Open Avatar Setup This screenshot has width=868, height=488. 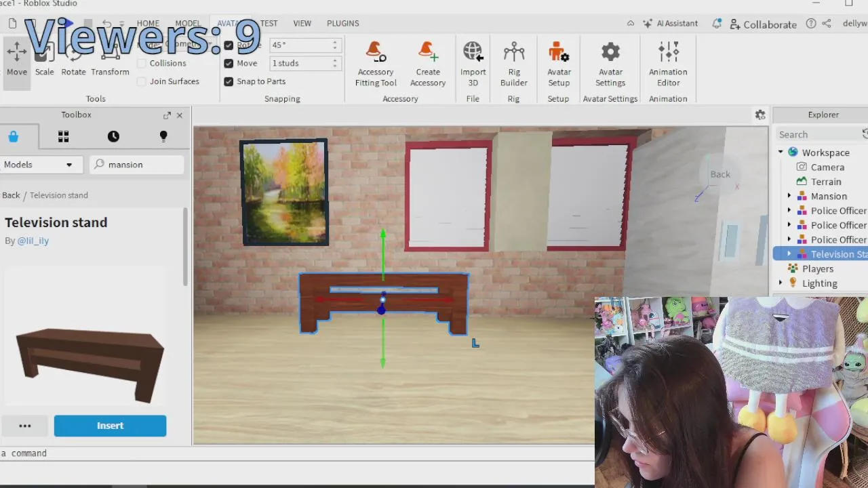pyautogui.click(x=559, y=64)
